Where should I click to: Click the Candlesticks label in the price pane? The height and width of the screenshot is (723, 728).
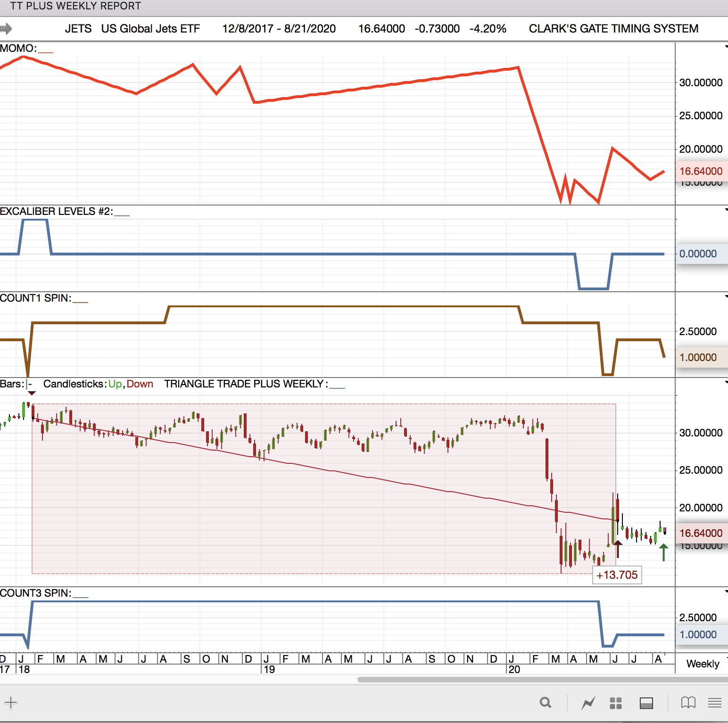coord(74,384)
